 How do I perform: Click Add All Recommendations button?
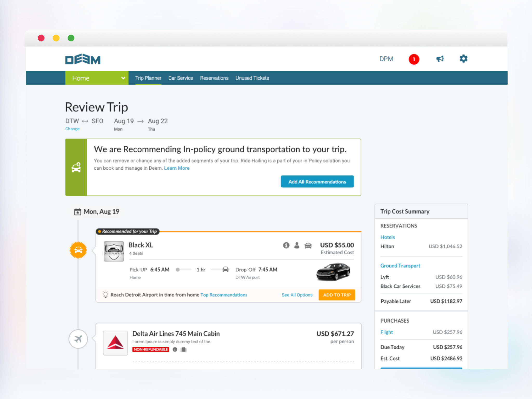click(317, 182)
